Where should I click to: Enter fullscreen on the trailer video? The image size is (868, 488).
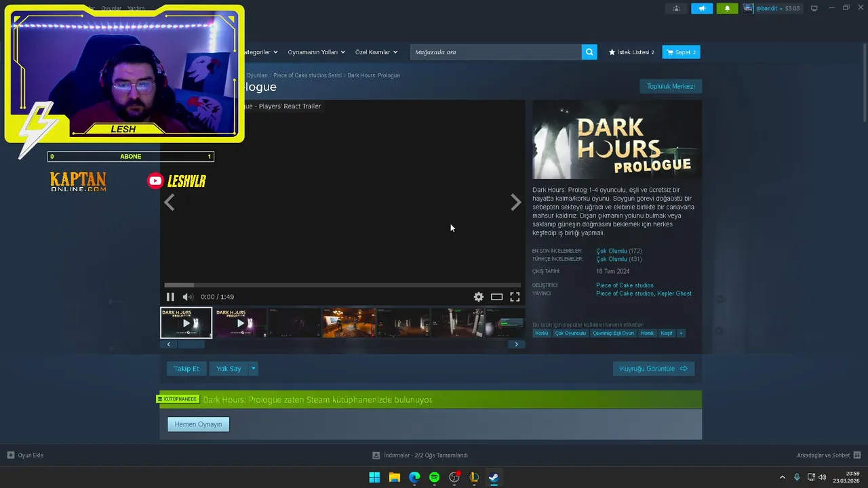tap(515, 297)
